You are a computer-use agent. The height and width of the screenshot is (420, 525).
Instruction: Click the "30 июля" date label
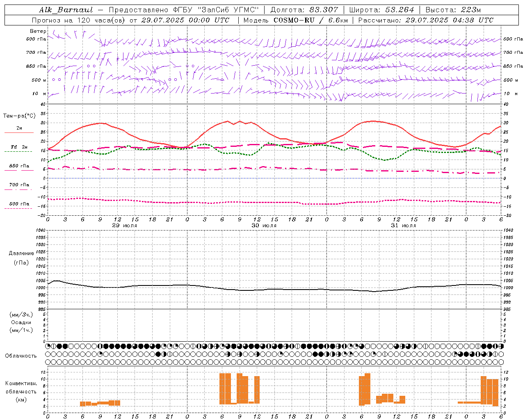pyautogui.click(x=264, y=226)
